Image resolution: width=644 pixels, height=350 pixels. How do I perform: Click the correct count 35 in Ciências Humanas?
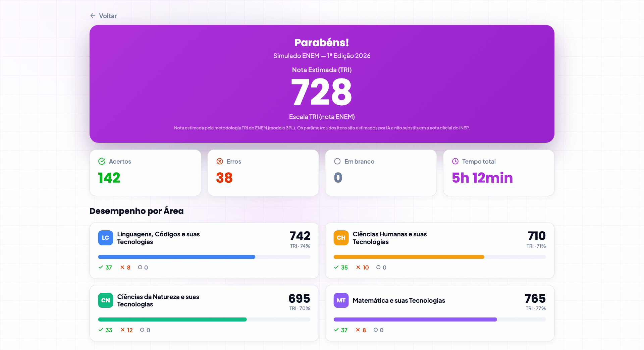tap(344, 268)
